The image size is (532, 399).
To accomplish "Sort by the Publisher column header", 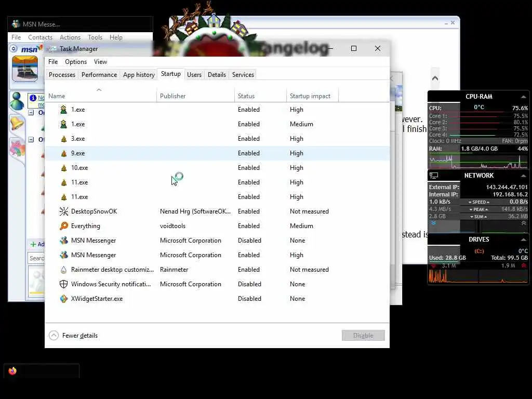I will pyautogui.click(x=195, y=96).
